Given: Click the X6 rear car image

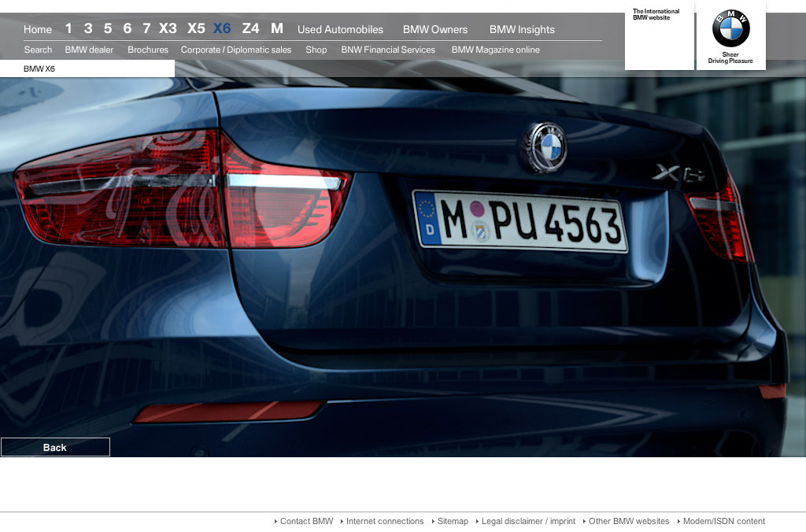Looking at the screenshot, I should click(x=403, y=268).
